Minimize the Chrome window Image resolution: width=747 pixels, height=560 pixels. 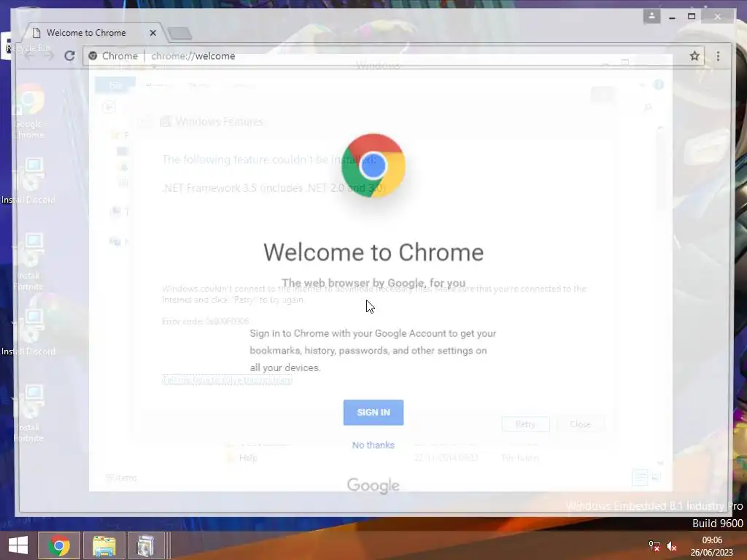tap(672, 17)
